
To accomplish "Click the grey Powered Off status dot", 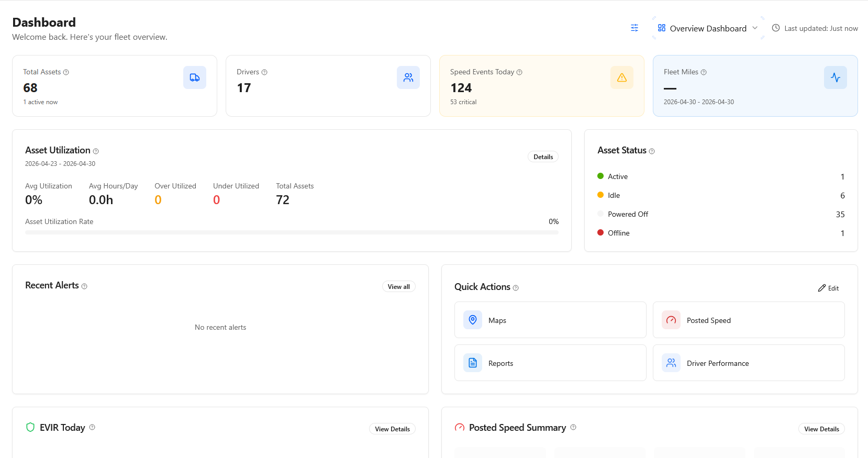I will click(600, 214).
